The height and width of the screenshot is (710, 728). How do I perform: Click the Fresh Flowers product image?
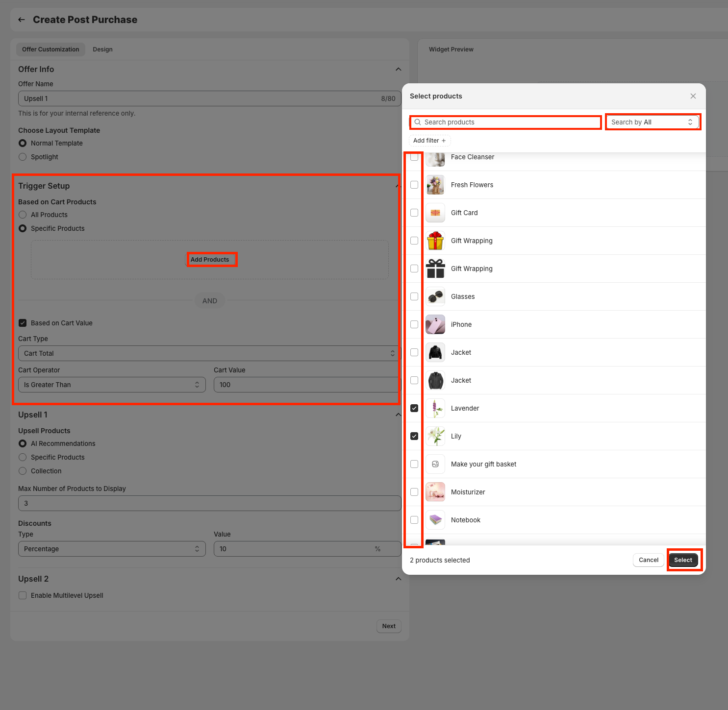pos(435,185)
